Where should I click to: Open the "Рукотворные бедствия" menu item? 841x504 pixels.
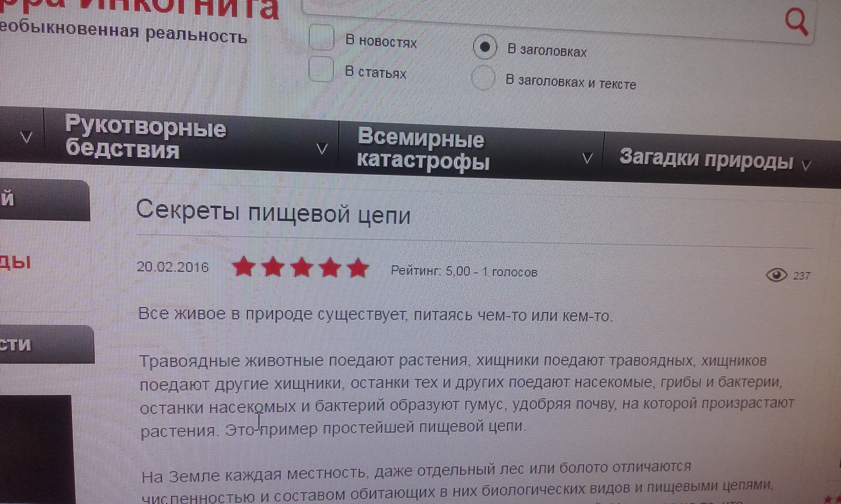pos(146,137)
